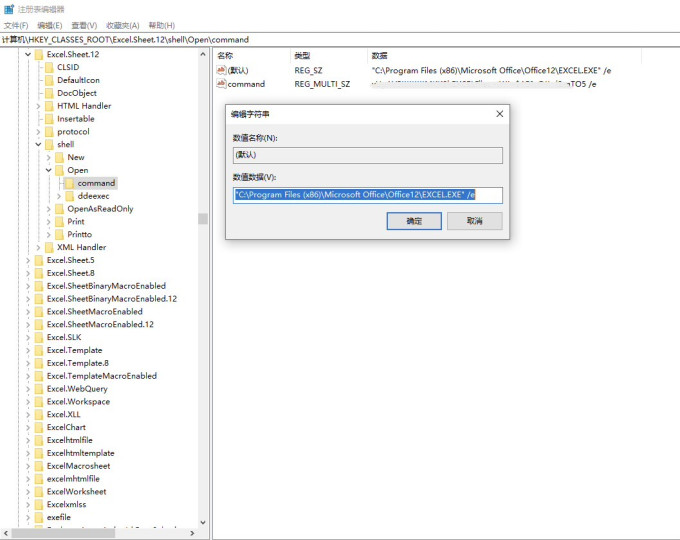Viewport: 680px width, 540px height.
Task: Expand the protocol key
Action: [39, 132]
